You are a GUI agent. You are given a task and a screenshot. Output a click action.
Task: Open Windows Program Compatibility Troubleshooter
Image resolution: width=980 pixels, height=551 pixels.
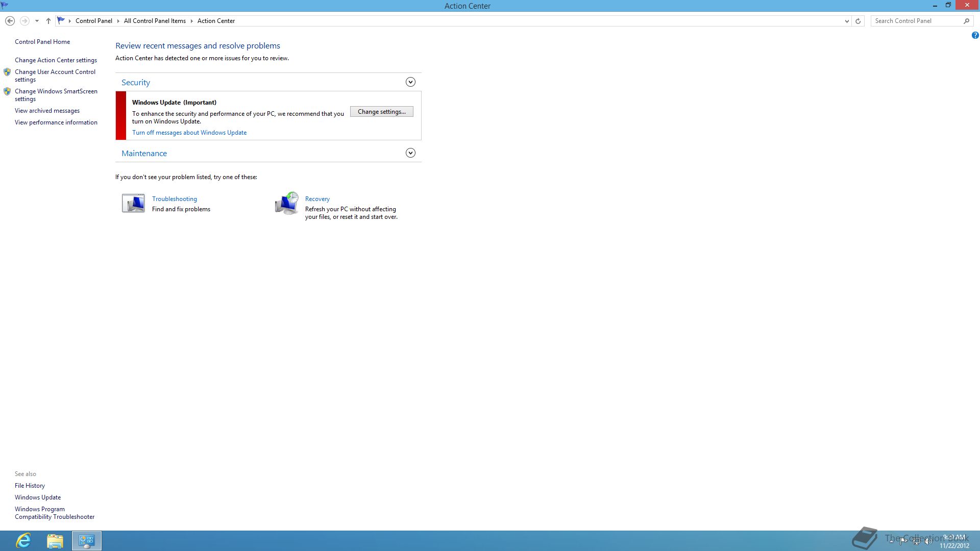coord(55,513)
